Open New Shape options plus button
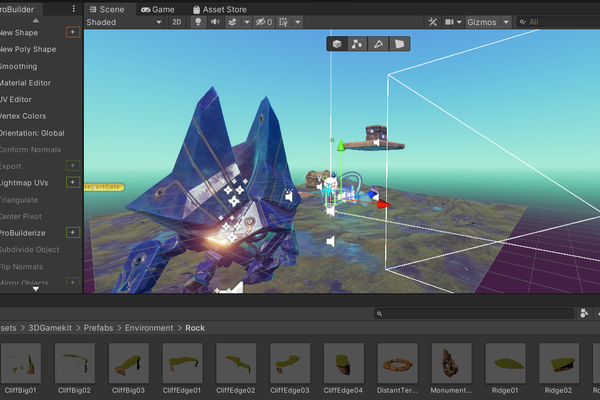The height and width of the screenshot is (400, 600). click(x=73, y=32)
